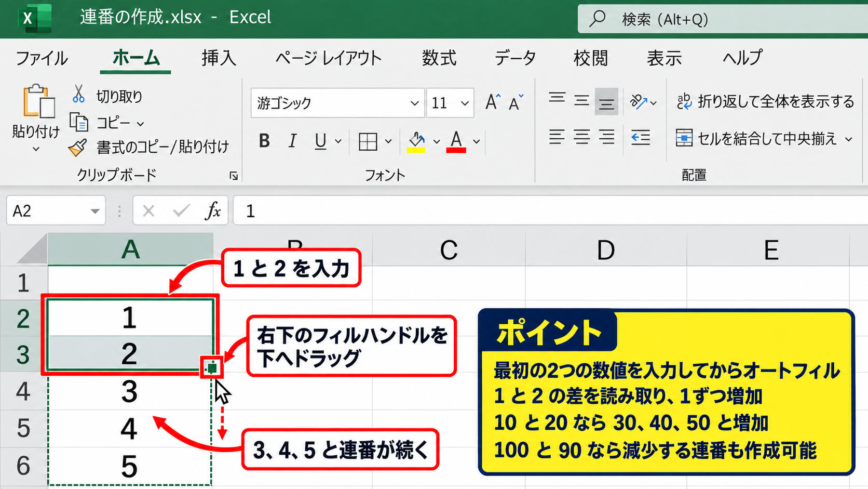The image size is (868, 489).
Task: Align text right
Action: coord(606,137)
